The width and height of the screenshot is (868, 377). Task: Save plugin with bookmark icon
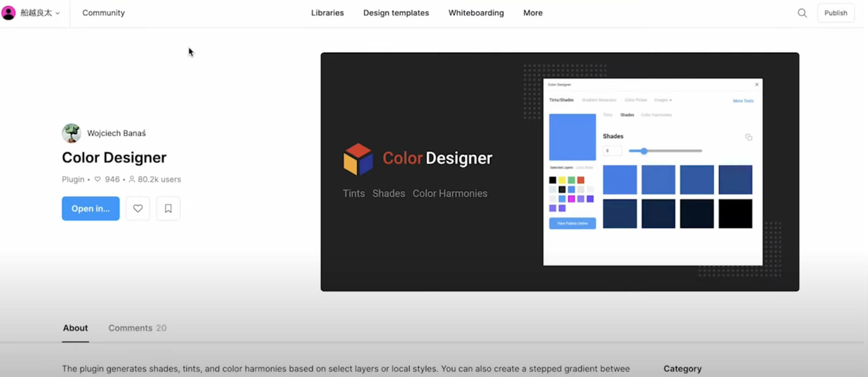click(168, 208)
